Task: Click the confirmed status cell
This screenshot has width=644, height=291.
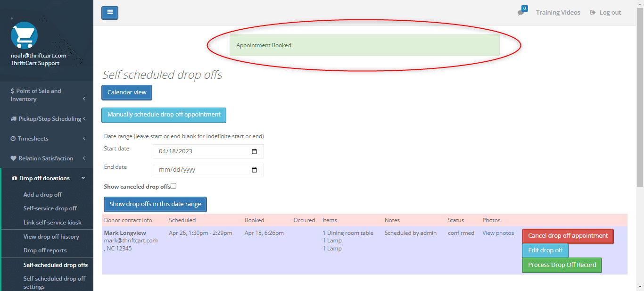Action: (461, 233)
